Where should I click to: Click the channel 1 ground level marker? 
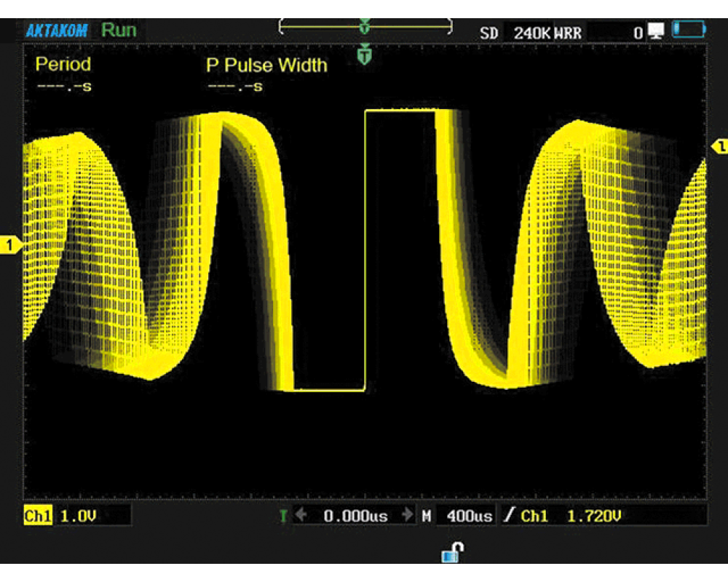click(12, 245)
